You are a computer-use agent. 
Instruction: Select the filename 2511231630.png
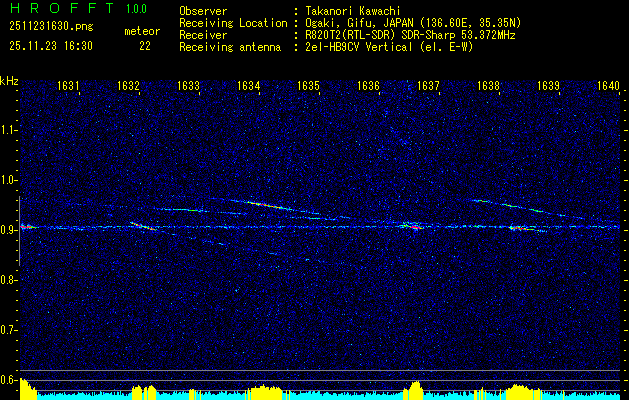(51, 27)
